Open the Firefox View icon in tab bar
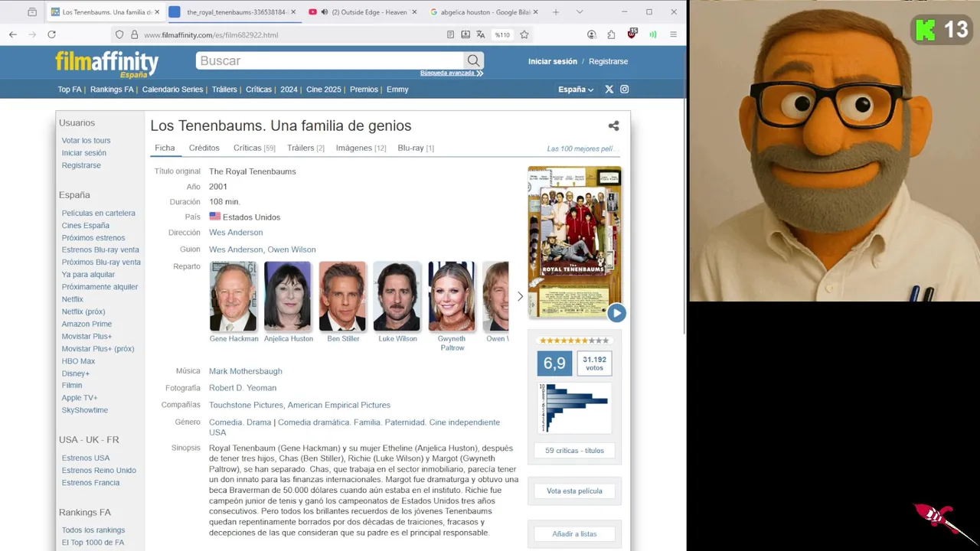The height and width of the screenshot is (551, 980). pyautogui.click(x=31, y=12)
